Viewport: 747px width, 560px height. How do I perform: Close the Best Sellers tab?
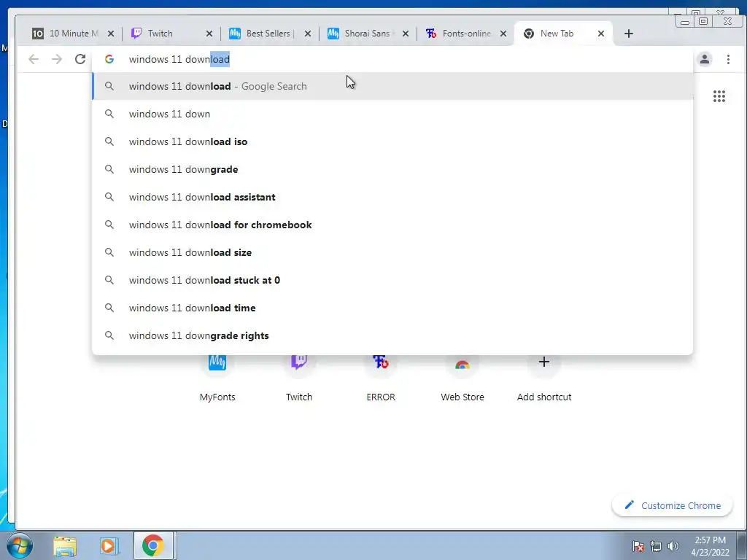pyautogui.click(x=308, y=34)
